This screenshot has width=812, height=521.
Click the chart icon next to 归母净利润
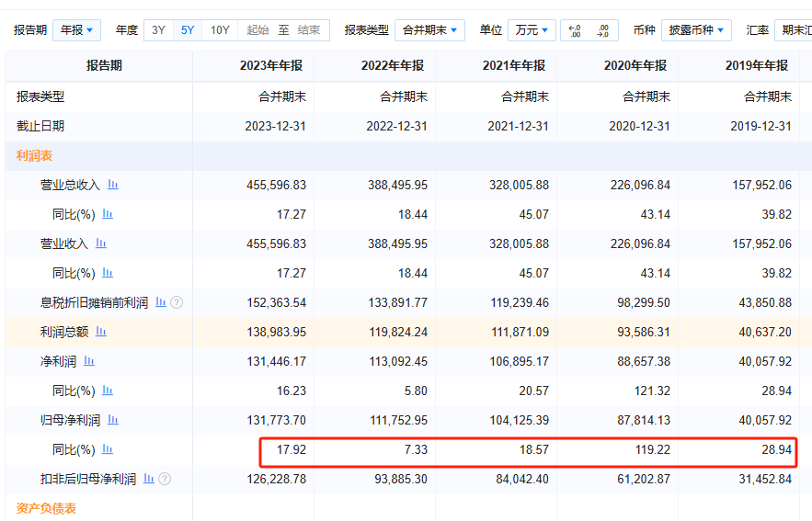click(113, 420)
